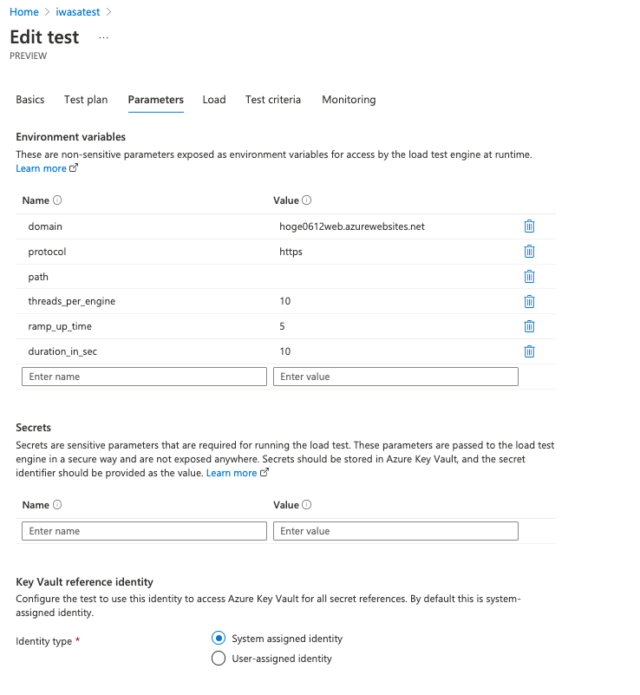The width and height of the screenshot is (640, 695).
Task: Navigate to iwasatest breadcrumb
Action: click(x=78, y=12)
